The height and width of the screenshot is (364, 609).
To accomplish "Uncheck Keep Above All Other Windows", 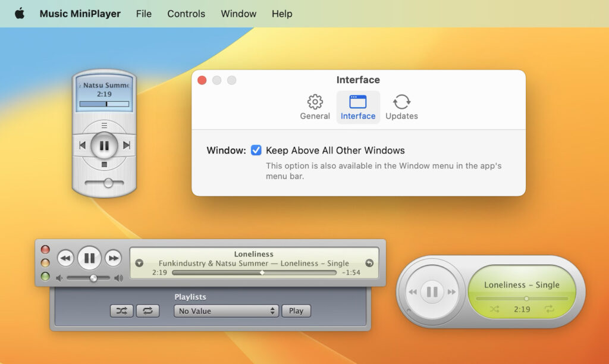I will (x=256, y=150).
